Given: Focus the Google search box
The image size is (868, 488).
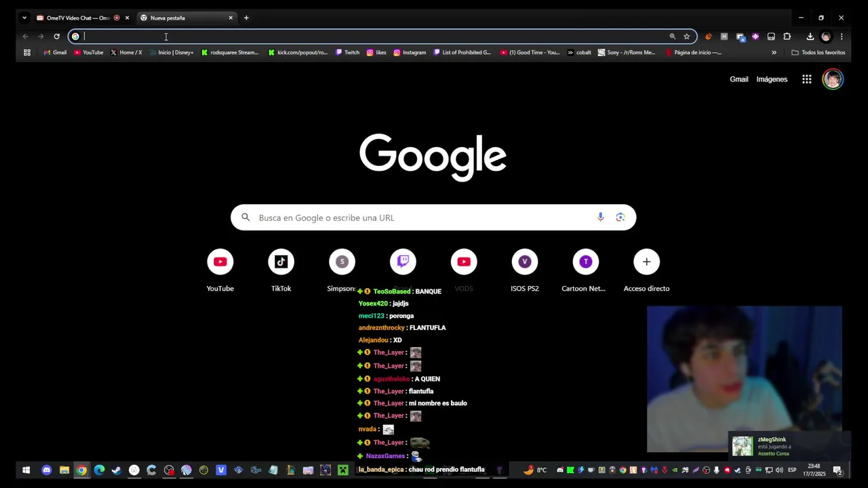Looking at the screenshot, I should [433, 218].
